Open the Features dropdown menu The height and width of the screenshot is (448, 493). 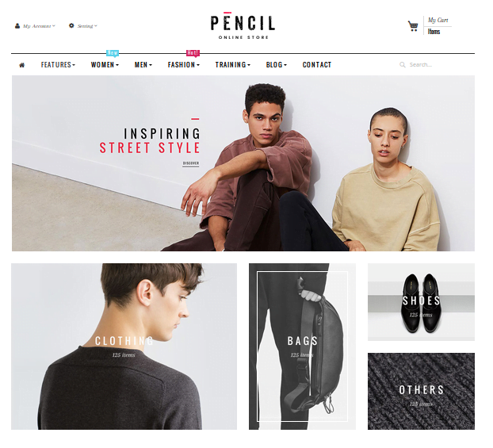pyautogui.click(x=59, y=66)
